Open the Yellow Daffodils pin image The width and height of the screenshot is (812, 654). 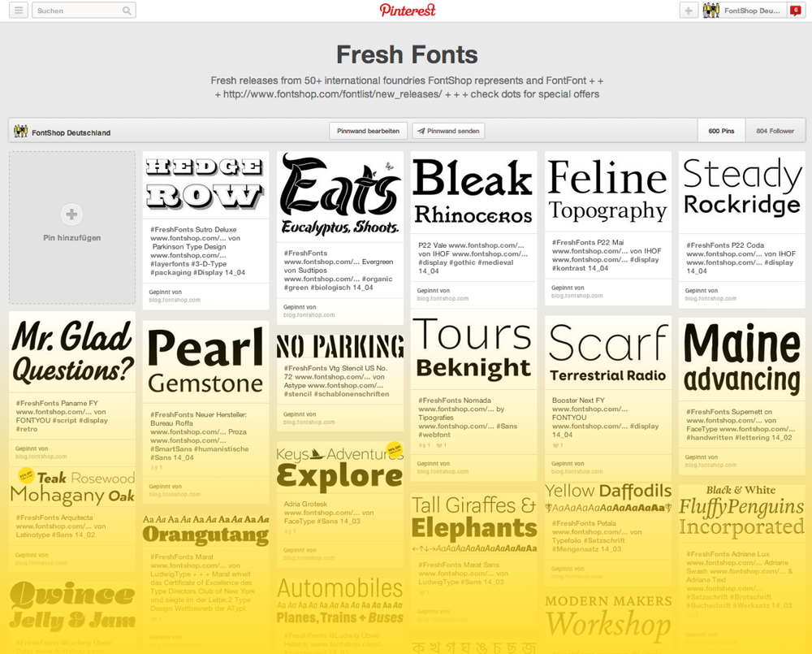[608, 499]
